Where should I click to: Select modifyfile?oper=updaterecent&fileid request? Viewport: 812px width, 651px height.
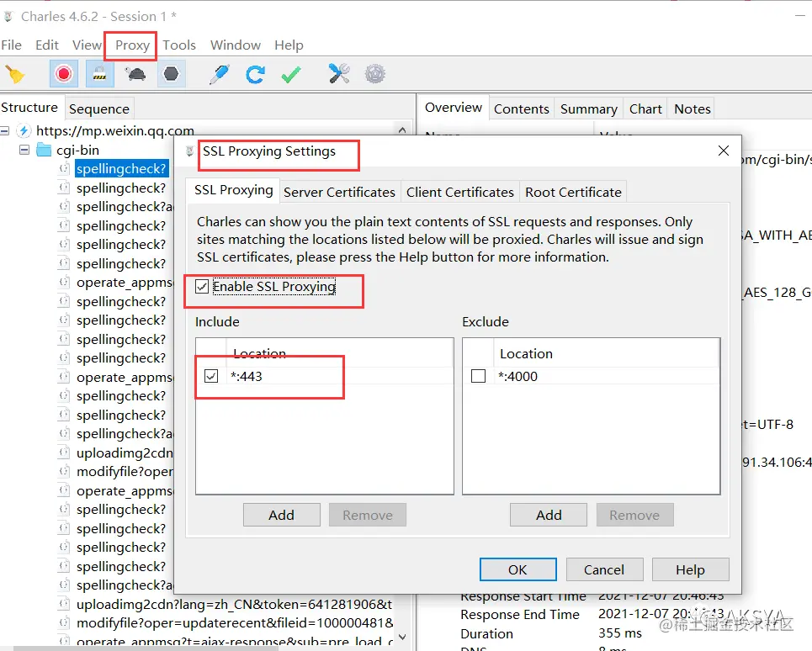pyautogui.click(x=235, y=622)
